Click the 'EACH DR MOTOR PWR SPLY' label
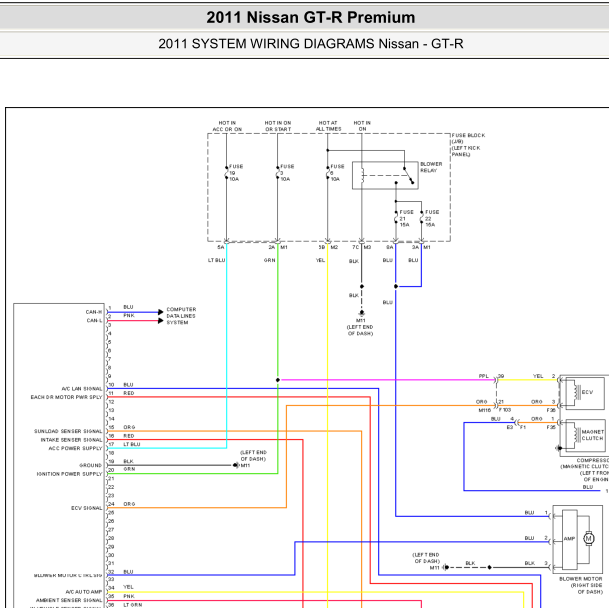 66,397
